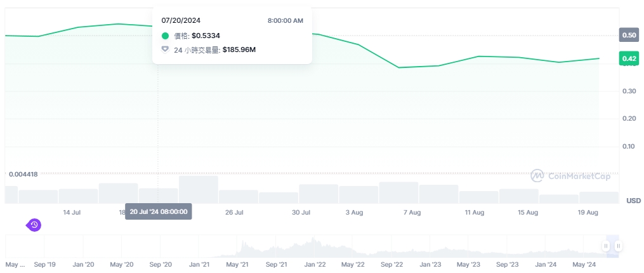Click the purple history clock icon

tap(34, 225)
